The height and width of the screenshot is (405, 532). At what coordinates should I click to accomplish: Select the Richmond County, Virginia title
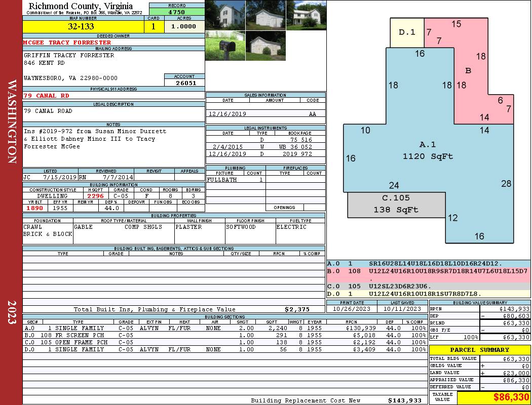(81, 6)
